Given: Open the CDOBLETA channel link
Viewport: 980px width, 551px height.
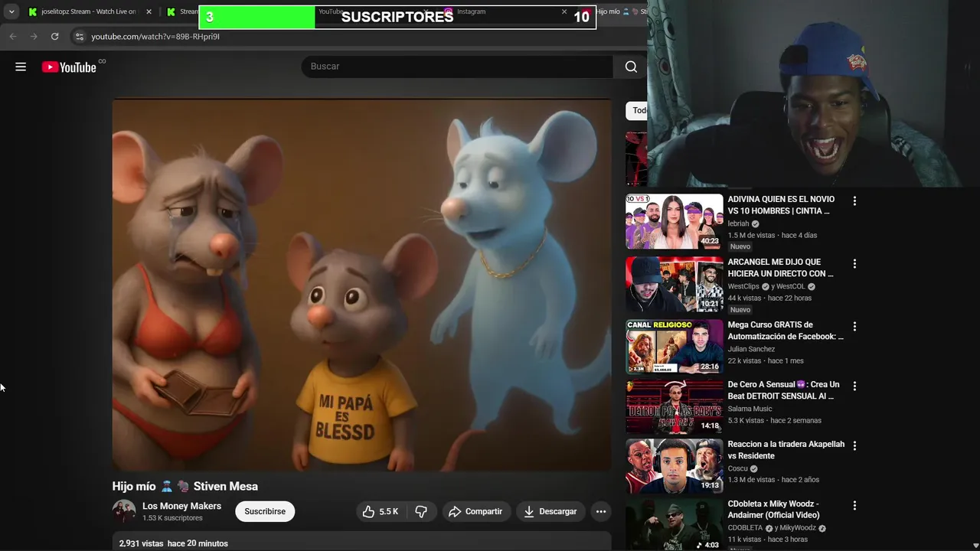Looking at the screenshot, I should (745, 529).
